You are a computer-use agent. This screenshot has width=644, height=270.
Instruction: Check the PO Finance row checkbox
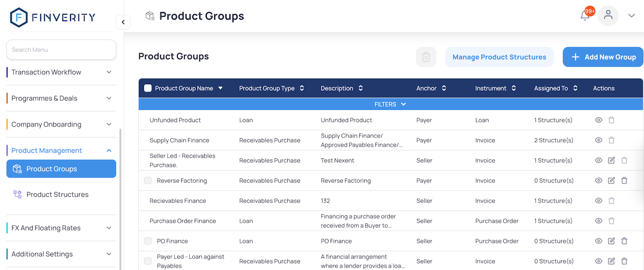point(148,241)
